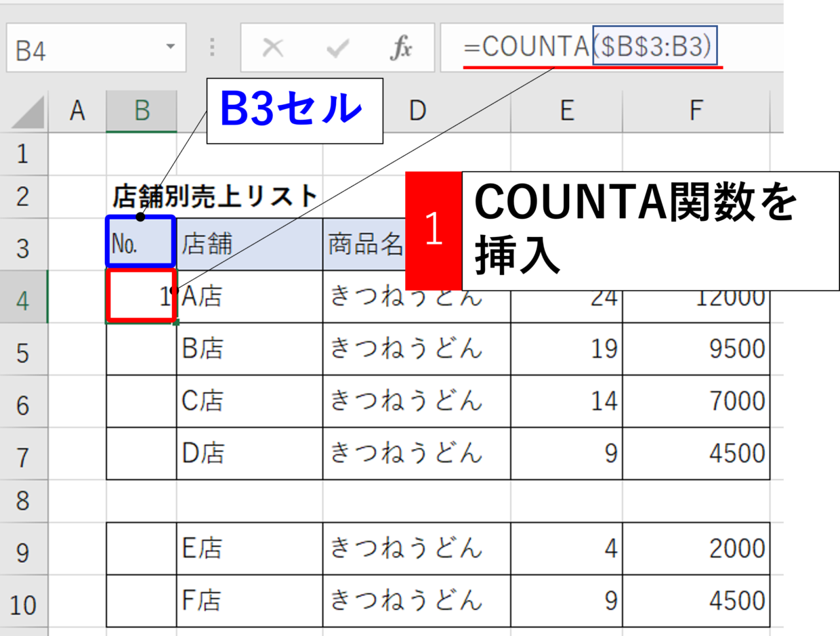Click 4500 in the F店 row

(x=696, y=601)
